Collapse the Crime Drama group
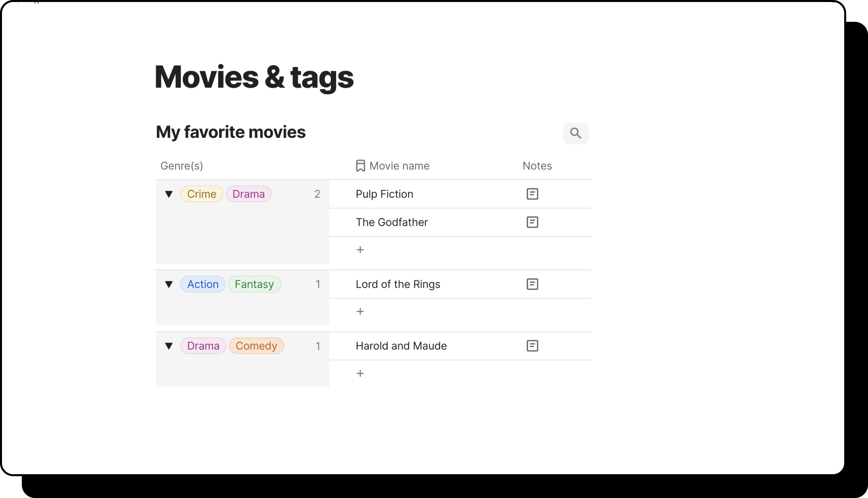868x498 pixels. coord(169,194)
